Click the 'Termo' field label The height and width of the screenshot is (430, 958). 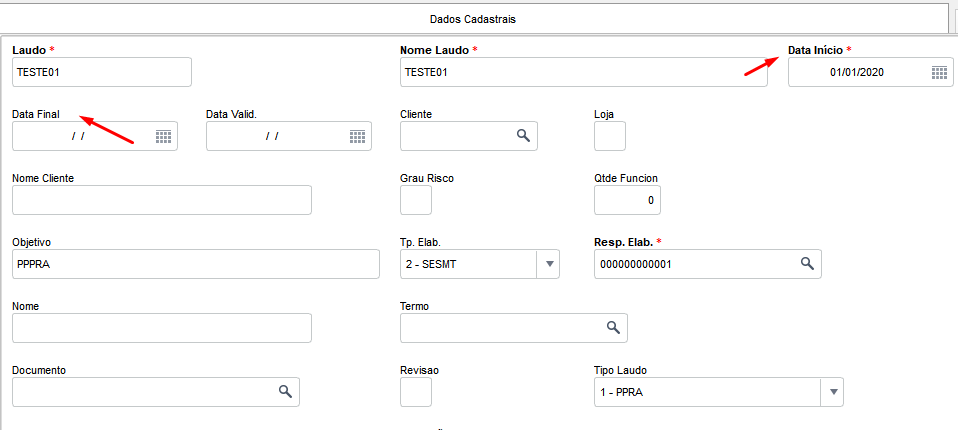[x=415, y=306]
